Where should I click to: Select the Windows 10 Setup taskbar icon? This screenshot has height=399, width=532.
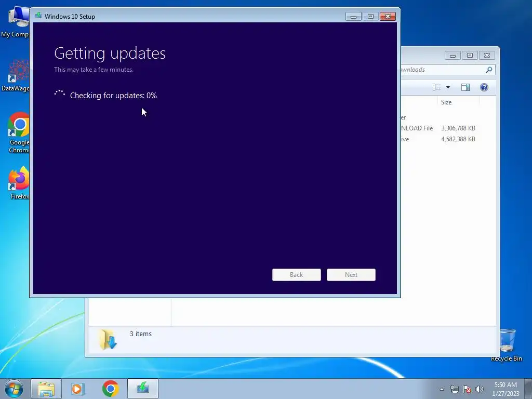(143, 389)
